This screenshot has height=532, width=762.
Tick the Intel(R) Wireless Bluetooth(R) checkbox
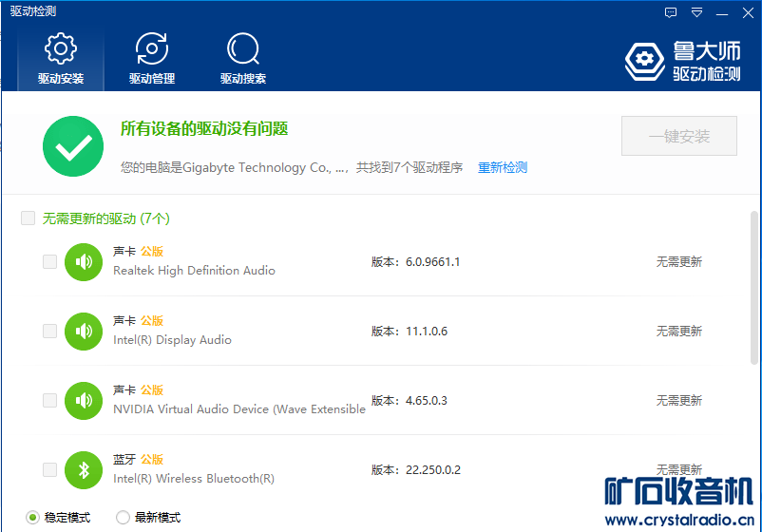[49, 470]
